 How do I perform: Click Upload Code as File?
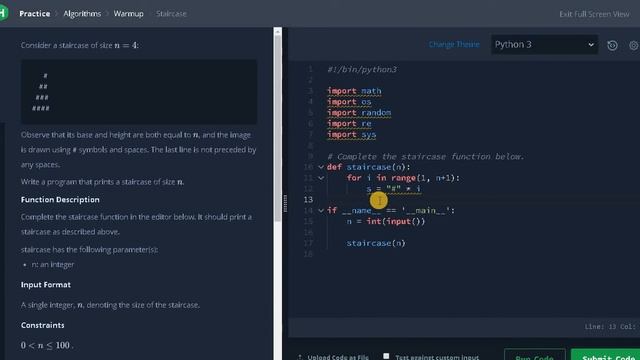point(338,357)
